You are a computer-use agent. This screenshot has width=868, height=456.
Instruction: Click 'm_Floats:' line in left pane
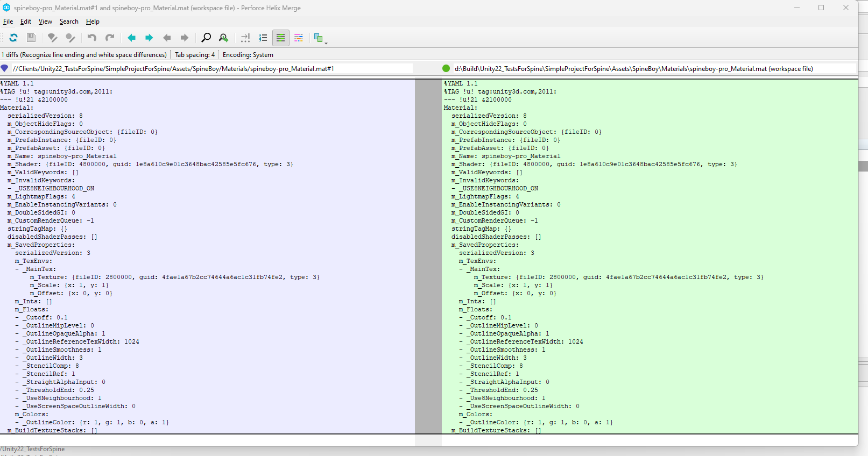[x=32, y=309]
